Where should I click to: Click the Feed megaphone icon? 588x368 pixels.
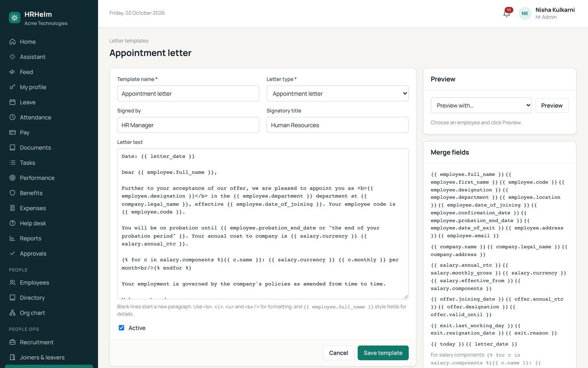pos(12,72)
